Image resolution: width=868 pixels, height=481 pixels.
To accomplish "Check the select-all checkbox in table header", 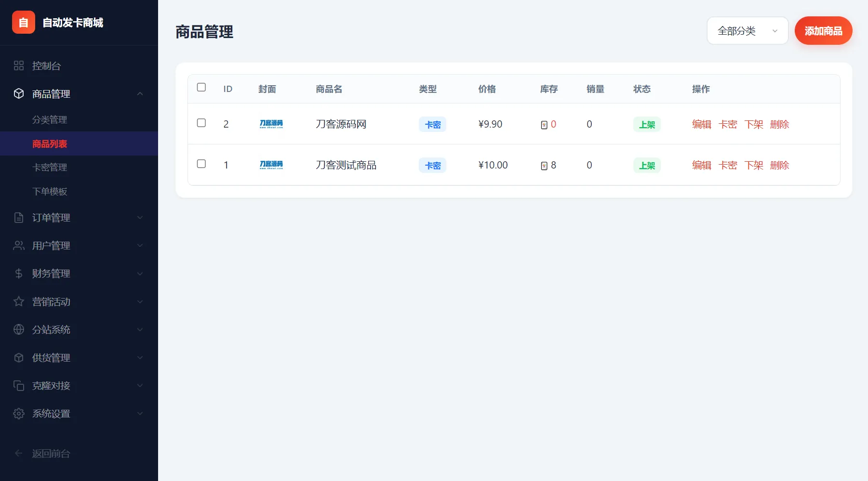I will (201, 87).
